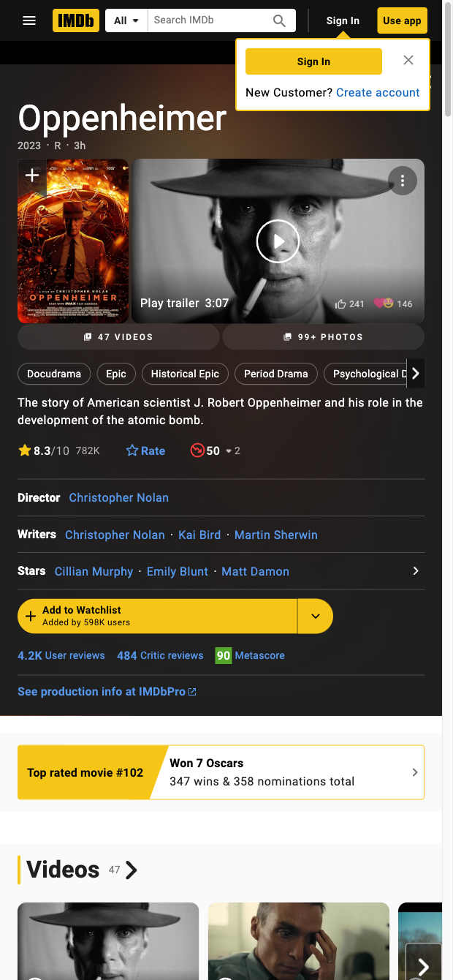Click the search magnifier icon
Screen dimensions: 453x980
point(279,20)
